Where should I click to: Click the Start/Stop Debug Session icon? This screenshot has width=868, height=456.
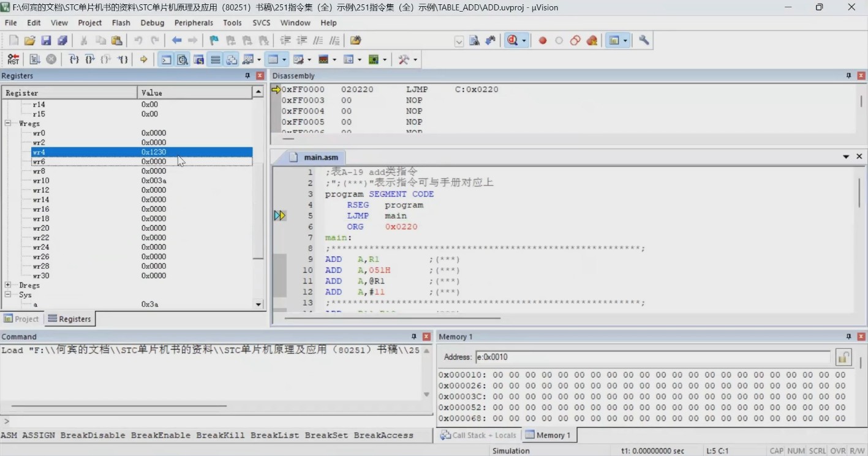[x=511, y=40]
